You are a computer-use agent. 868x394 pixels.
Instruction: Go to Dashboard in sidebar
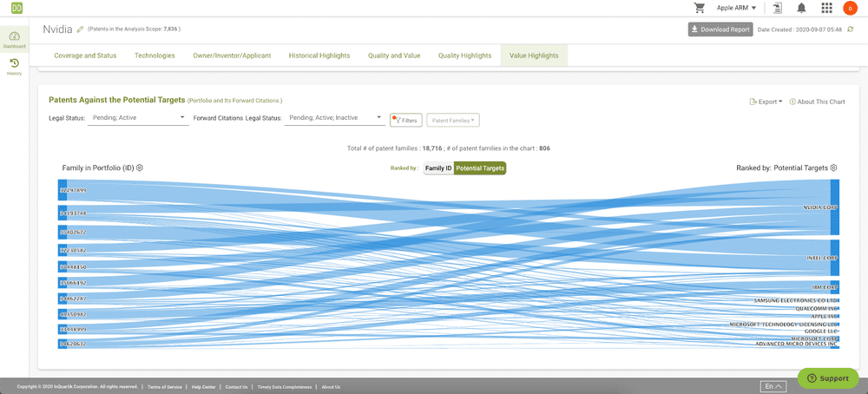pos(15,39)
